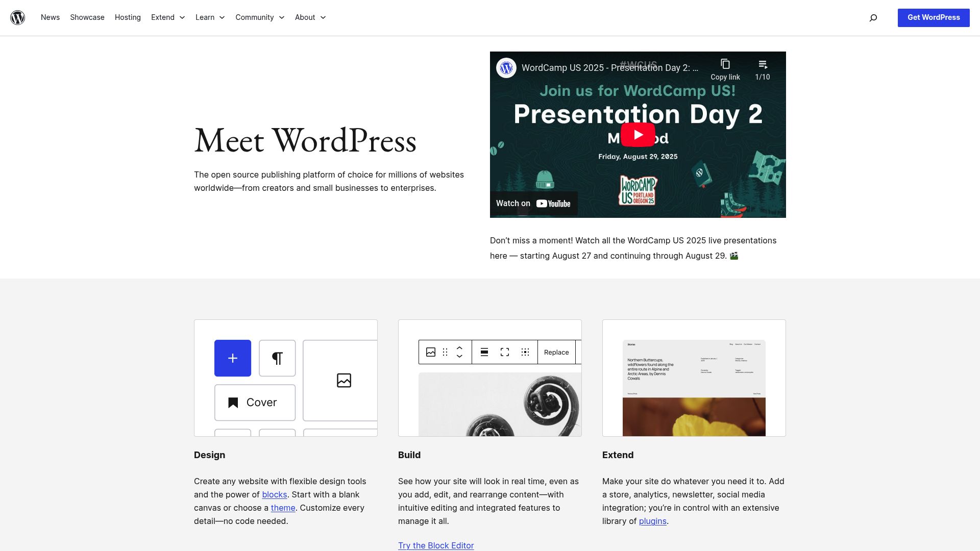This screenshot has height=551, width=980.
Task: Expand the Community menu chevron
Action: 282,18
